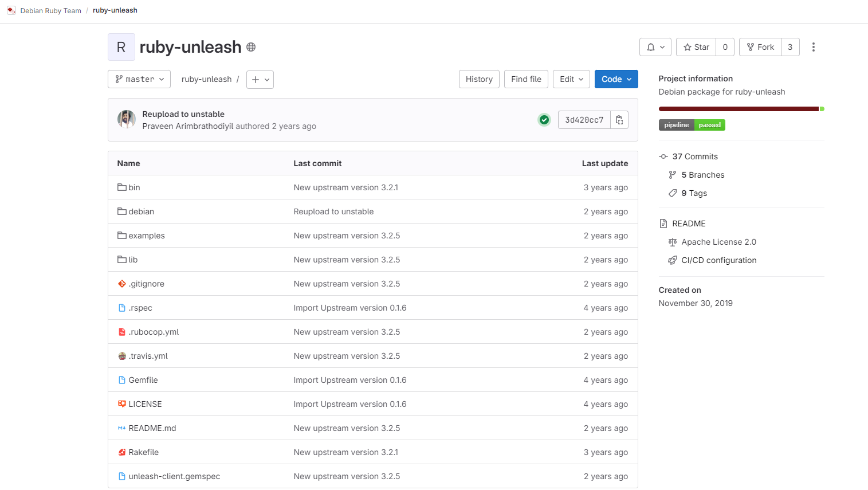The image size is (868, 490).
Task: Click the bin folder icon
Action: coord(122,187)
